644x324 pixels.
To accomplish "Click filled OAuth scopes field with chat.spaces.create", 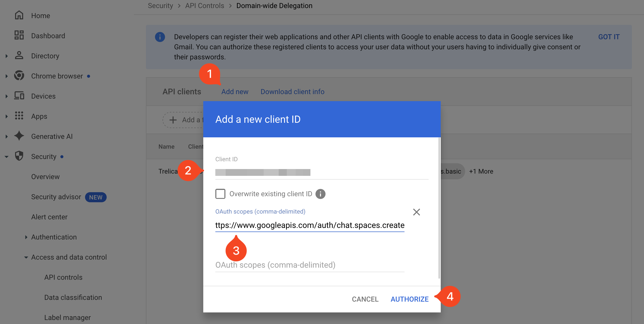I will tap(310, 225).
